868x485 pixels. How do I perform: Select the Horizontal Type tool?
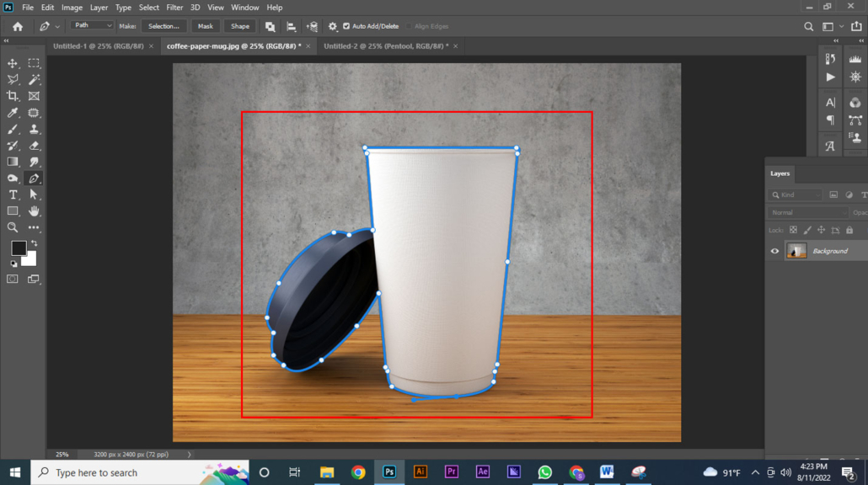coord(13,195)
